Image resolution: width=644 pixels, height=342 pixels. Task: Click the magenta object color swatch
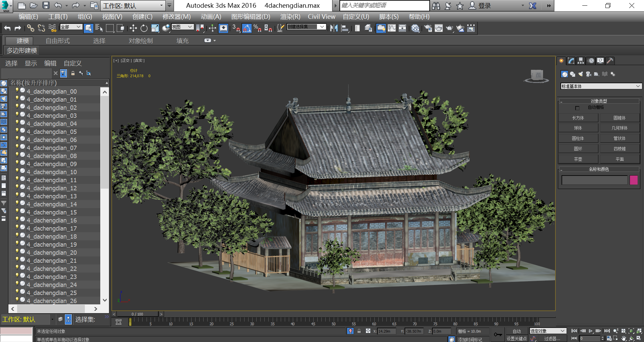click(634, 180)
